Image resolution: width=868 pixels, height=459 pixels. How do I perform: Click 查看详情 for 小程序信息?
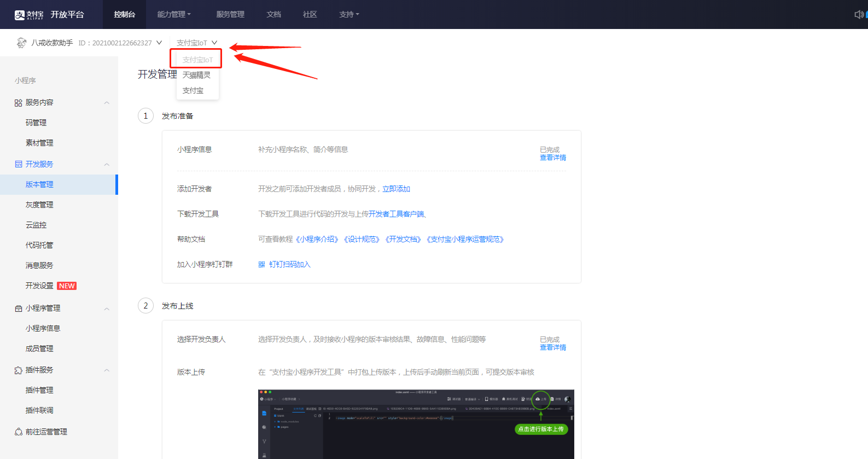[553, 158]
